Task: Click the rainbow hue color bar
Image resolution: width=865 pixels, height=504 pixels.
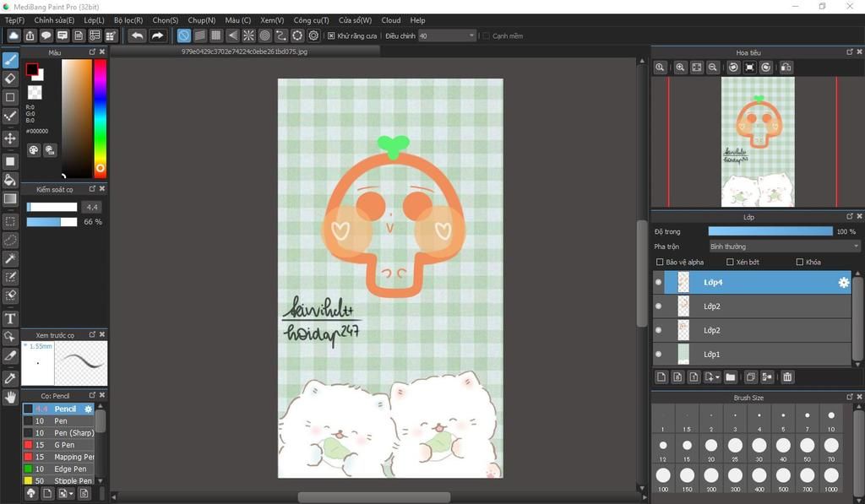Action: point(100,118)
